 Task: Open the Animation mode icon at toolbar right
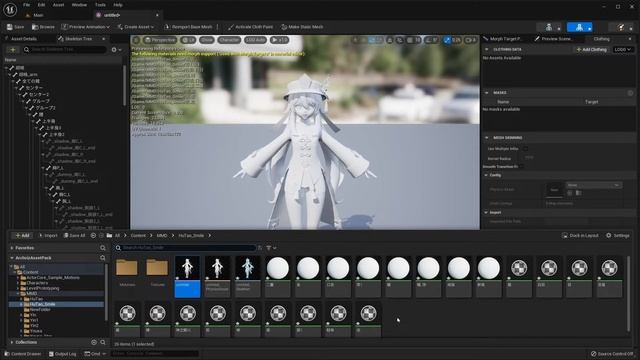point(621,27)
